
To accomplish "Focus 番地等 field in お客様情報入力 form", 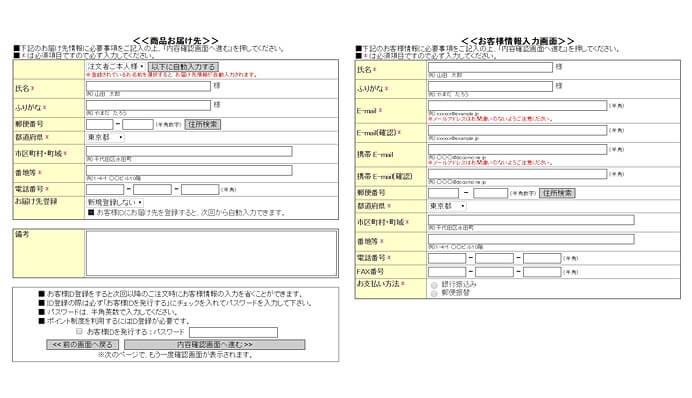I will tap(531, 239).
